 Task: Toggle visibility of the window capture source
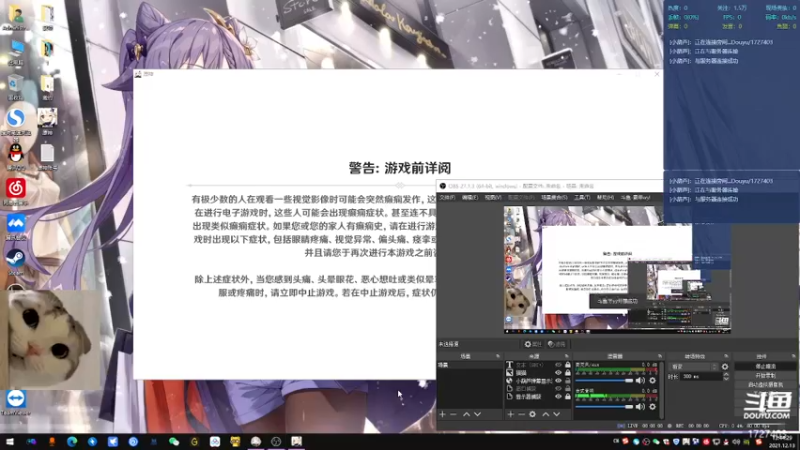[x=558, y=388]
